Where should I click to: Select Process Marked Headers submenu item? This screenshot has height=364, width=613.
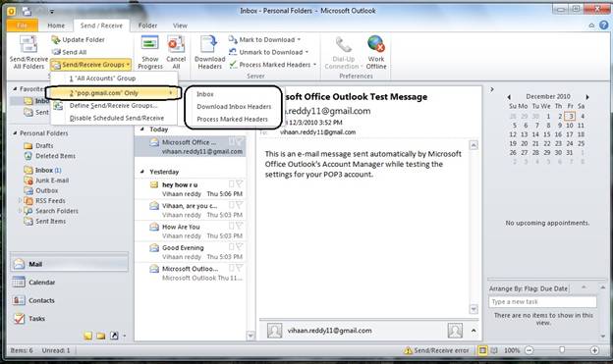pos(233,119)
